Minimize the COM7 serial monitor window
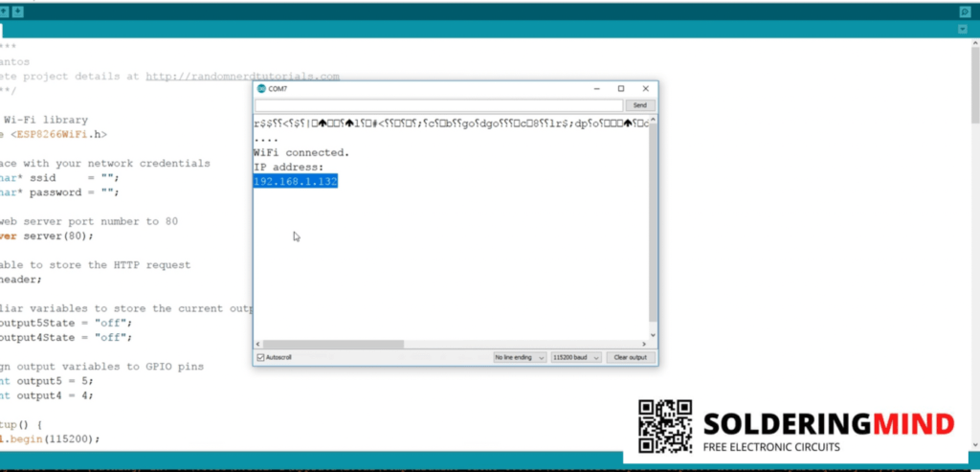 coord(597,89)
